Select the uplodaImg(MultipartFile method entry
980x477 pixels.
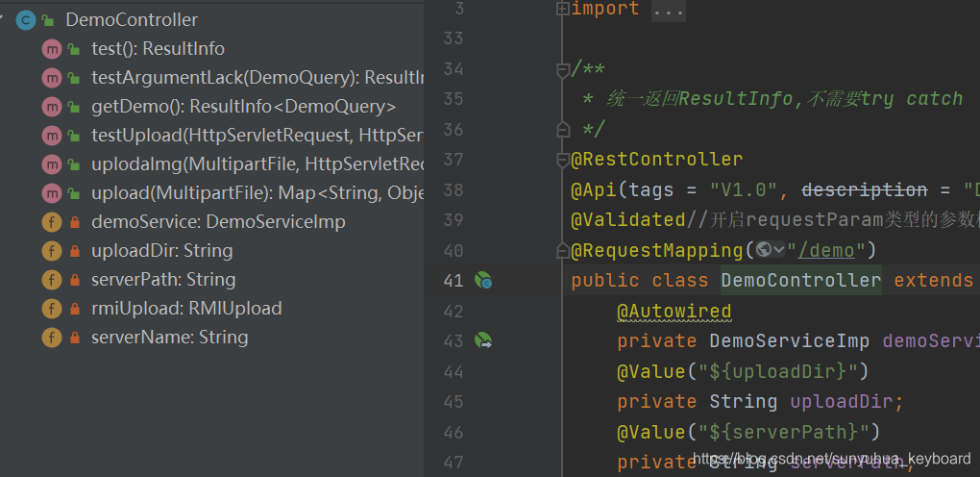258,164
